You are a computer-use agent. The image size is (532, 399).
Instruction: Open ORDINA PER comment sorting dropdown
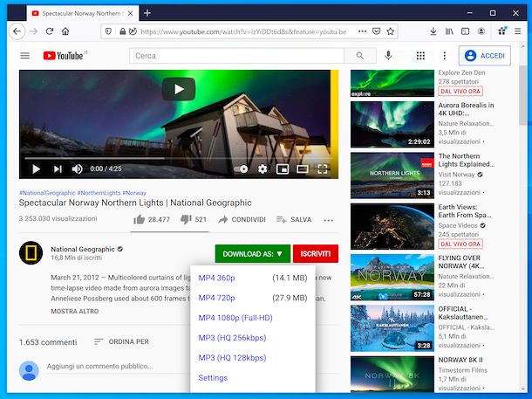[x=121, y=341]
